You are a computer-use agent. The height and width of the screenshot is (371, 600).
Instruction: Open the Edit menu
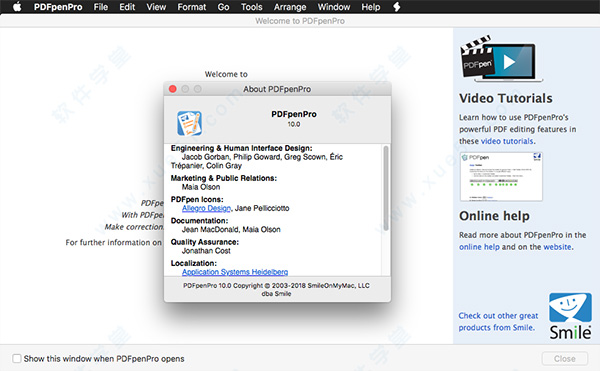tap(127, 7)
